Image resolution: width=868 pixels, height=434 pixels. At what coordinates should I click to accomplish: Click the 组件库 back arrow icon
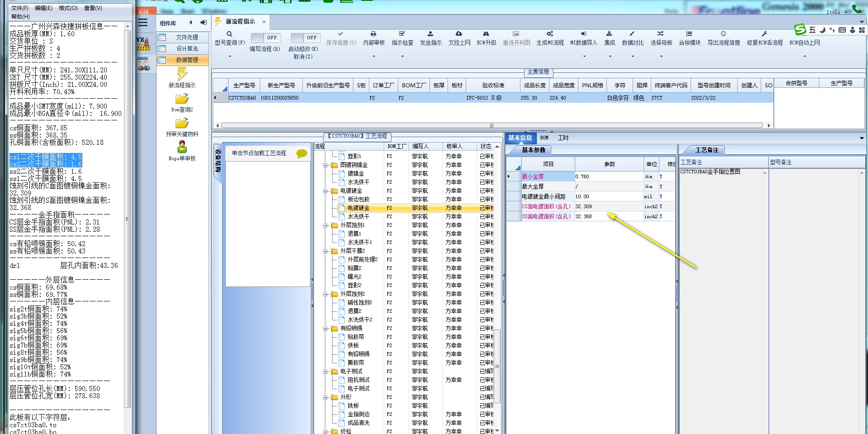click(191, 23)
